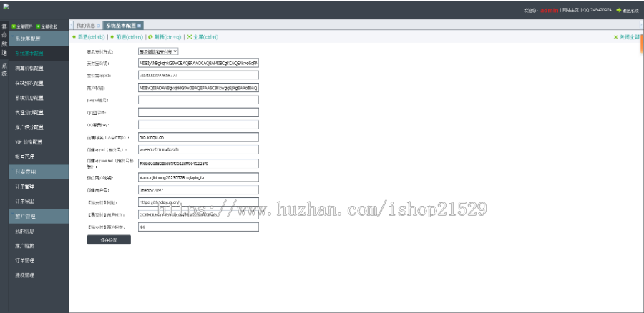
Task: Focus the empty paypal账号 input field
Action: 198,100
